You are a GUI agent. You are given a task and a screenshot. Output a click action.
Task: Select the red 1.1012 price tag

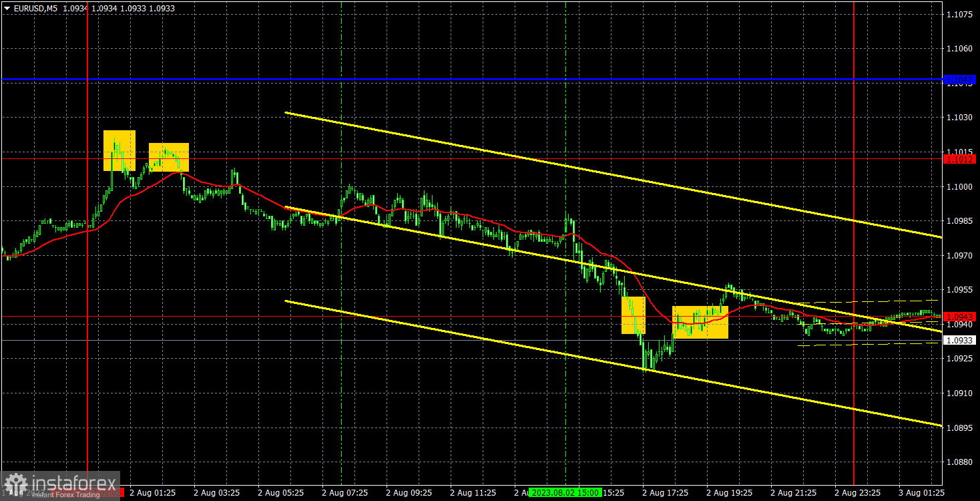tap(960, 159)
